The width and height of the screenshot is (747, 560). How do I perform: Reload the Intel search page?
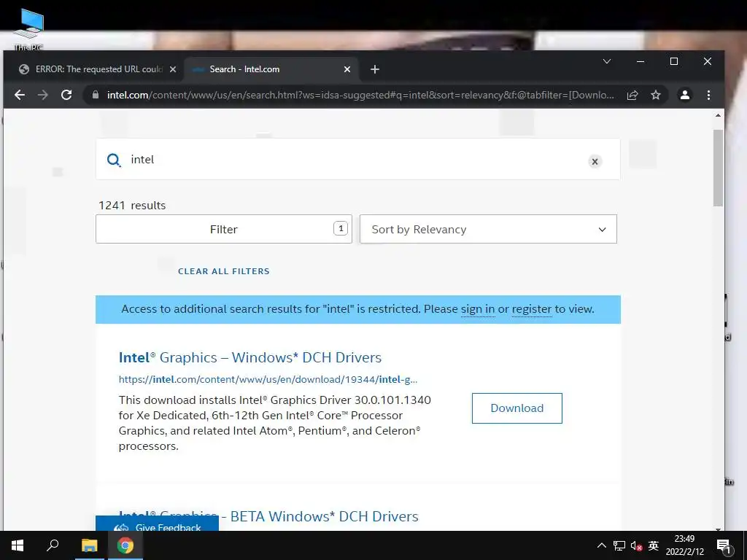(66, 95)
